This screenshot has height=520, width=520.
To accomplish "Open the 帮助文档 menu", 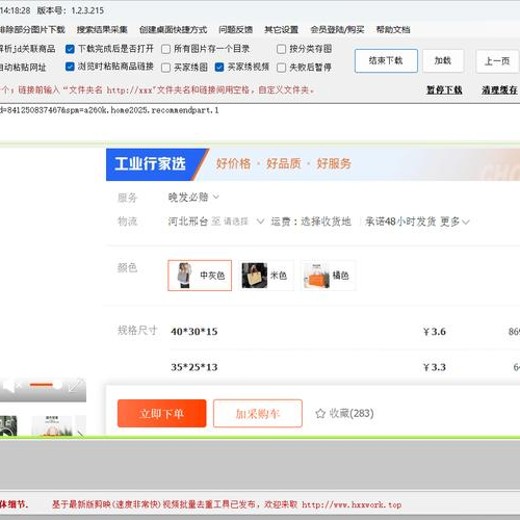I will tap(393, 30).
